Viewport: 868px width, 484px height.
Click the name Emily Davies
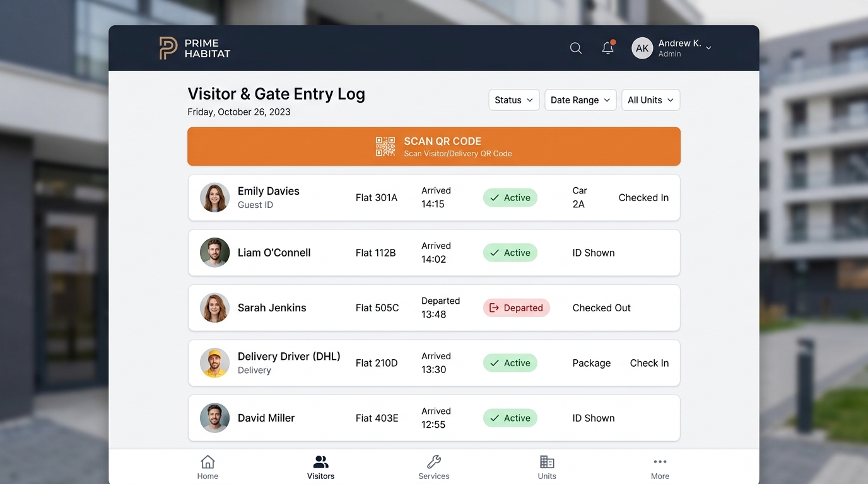[x=269, y=191]
